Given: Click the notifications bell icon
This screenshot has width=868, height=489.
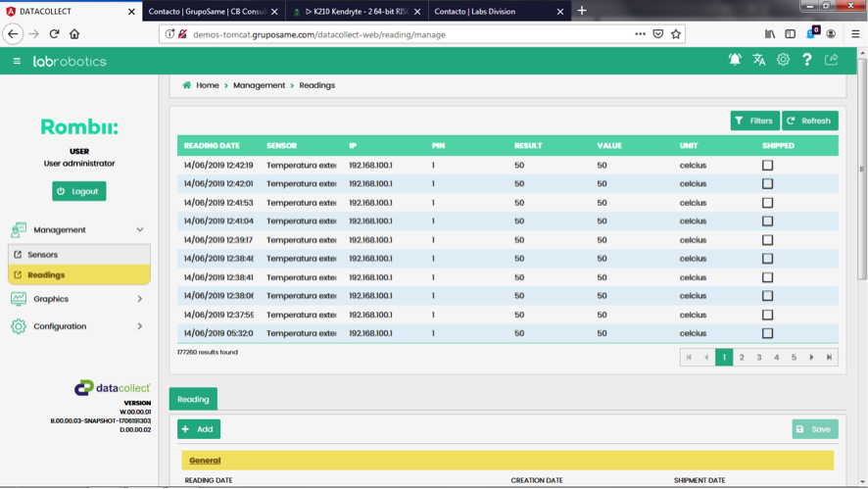Looking at the screenshot, I should point(735,60).
